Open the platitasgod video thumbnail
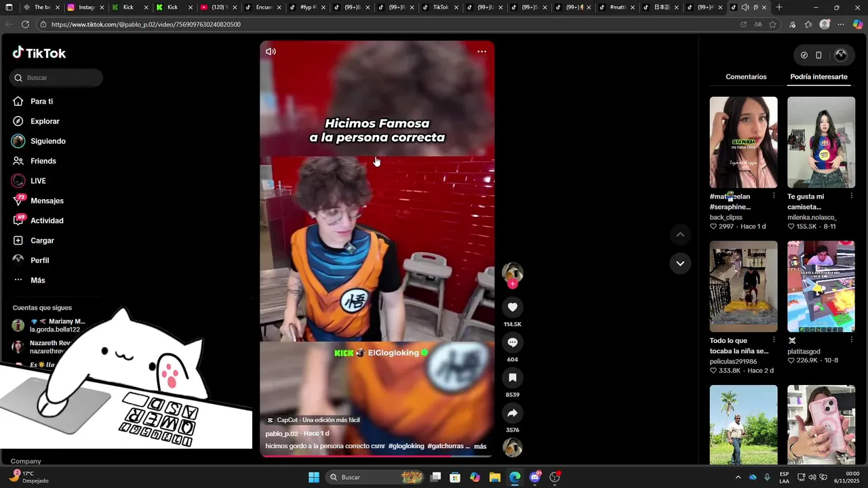This screenshot has width=868, height=488. point(821,287)
